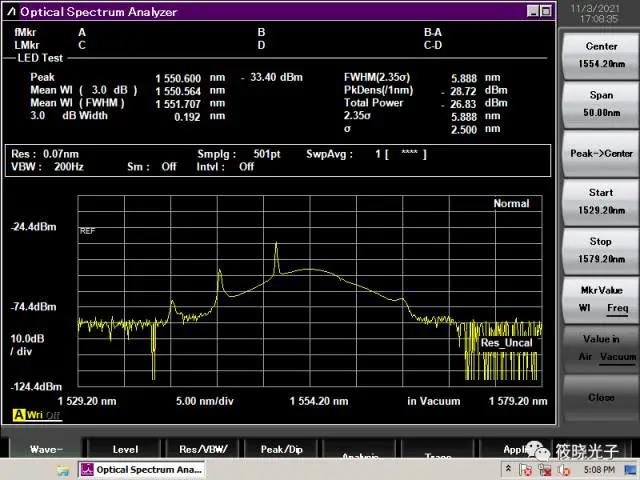
Task: Open the Wave- tab
Action: 44,450
